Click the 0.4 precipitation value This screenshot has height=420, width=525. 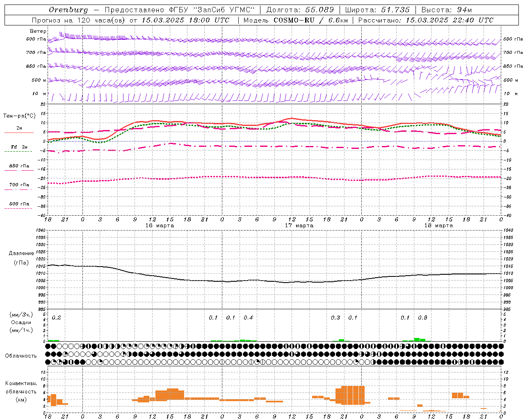tap(248, 318)
